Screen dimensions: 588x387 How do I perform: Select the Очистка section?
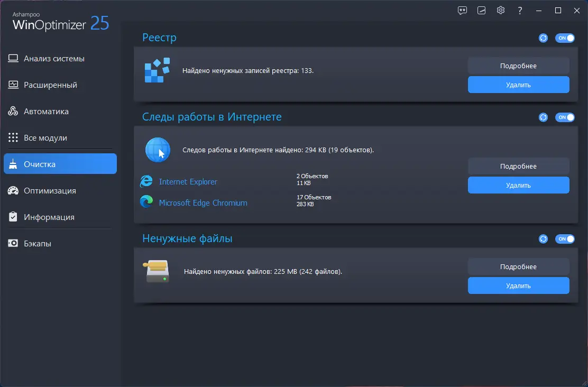(x=60, y=163)
